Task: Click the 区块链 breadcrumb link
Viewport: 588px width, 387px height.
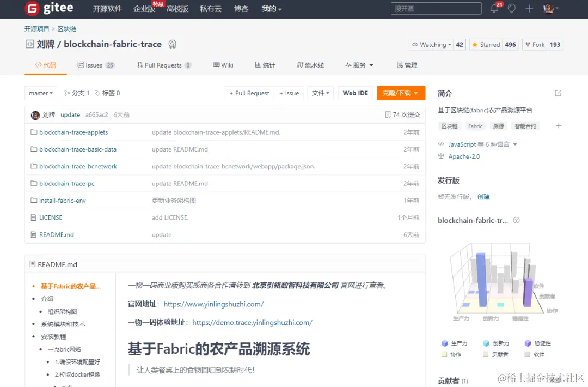Action: click(67, 29)
